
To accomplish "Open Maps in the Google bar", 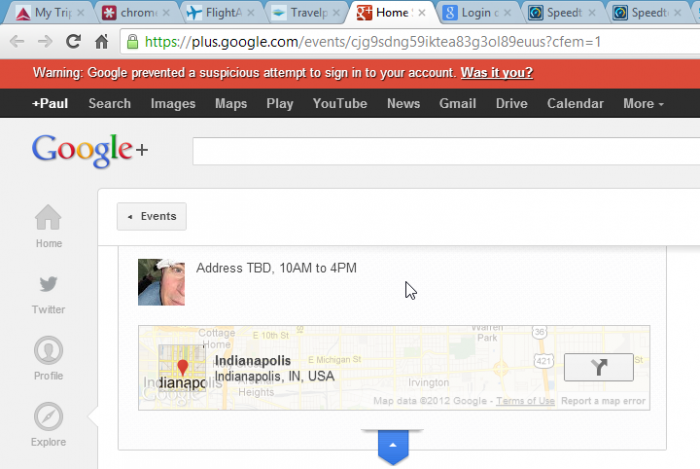I will pos(231,104).
